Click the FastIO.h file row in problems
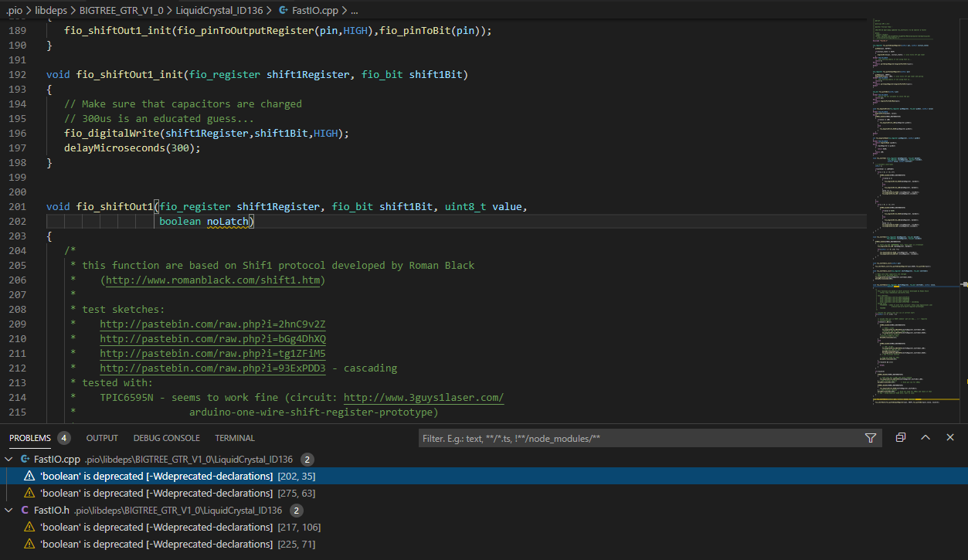Viewport: 968px width, 560px height. point(484,511)
